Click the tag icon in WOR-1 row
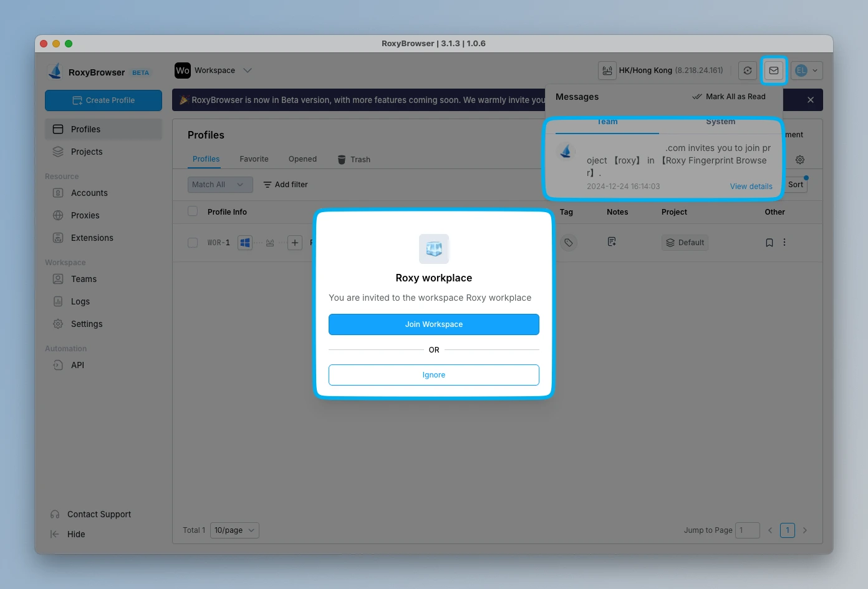The width and height of the screenshot is (868, 589). coord(568,242)
